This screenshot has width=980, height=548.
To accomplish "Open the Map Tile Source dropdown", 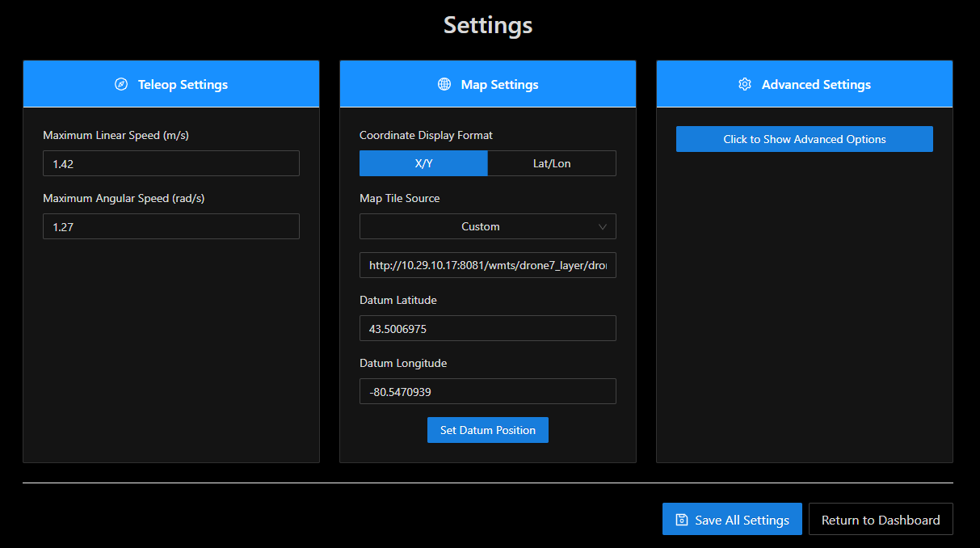I will click(x=487, y=226).
